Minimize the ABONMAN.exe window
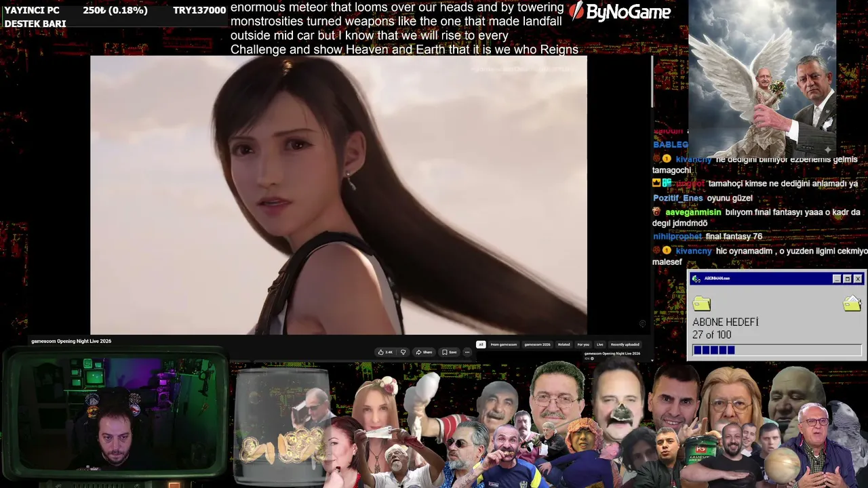 (x=837, y=279)
